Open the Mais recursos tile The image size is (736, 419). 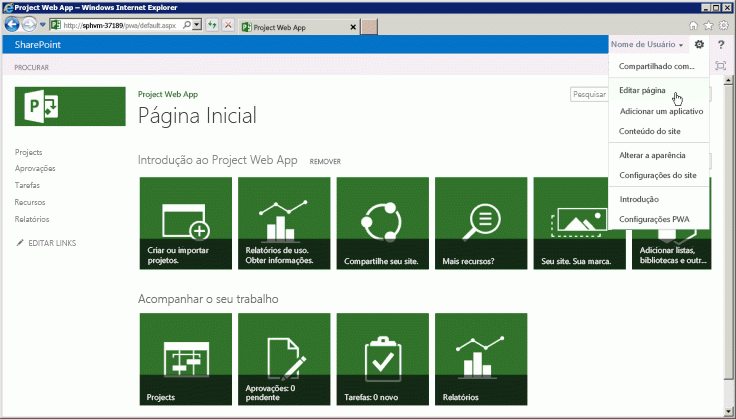[481, 223]
